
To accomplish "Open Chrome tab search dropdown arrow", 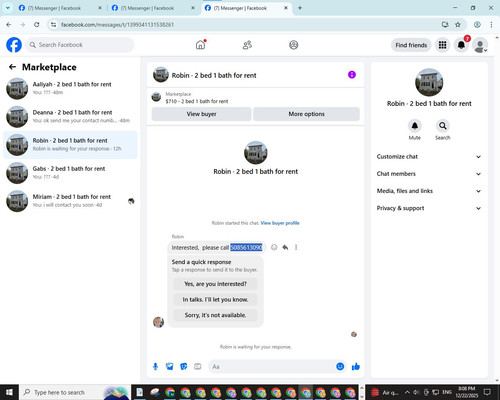I will (x=8, y=8).
